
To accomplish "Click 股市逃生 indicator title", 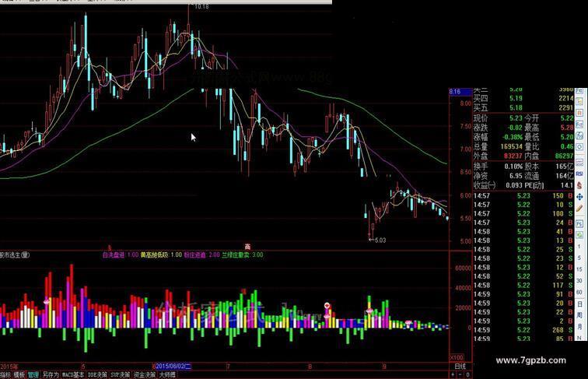I will [15, 254].
